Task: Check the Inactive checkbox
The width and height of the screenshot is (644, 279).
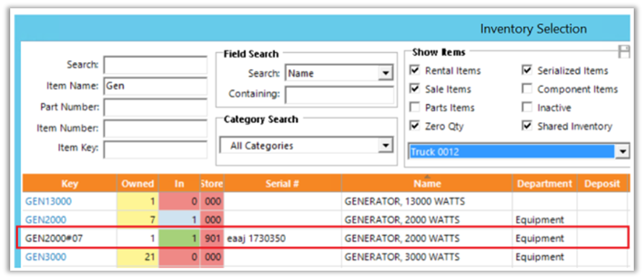Action: point(528,108)
